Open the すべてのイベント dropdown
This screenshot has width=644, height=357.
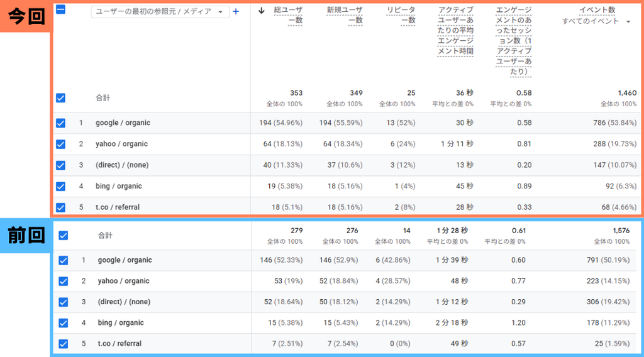click(596, 21)
